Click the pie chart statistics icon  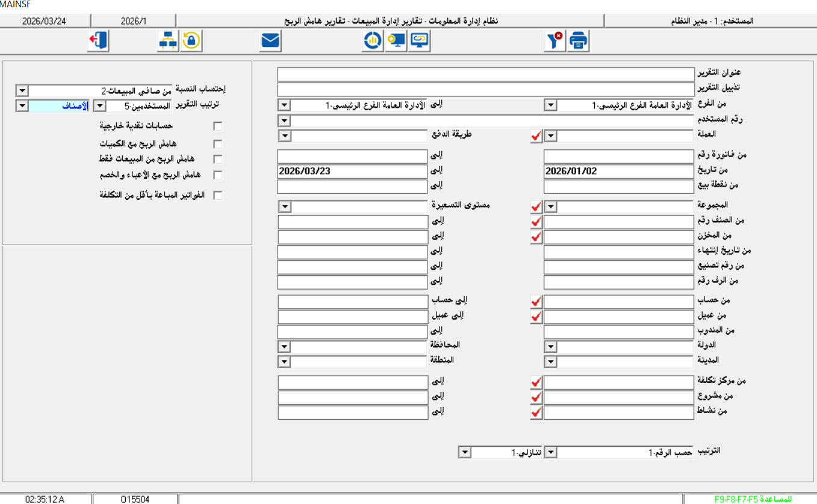[x=372, y=41]
